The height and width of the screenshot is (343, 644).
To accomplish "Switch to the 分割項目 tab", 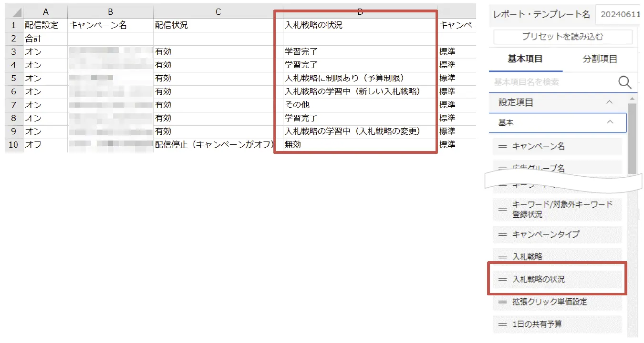I will [600, 59].
